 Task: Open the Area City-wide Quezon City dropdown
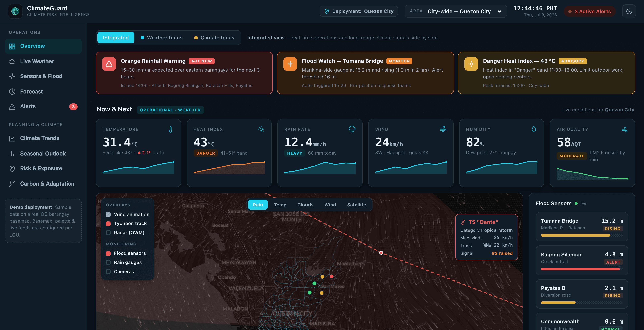[x=455, y=11]
